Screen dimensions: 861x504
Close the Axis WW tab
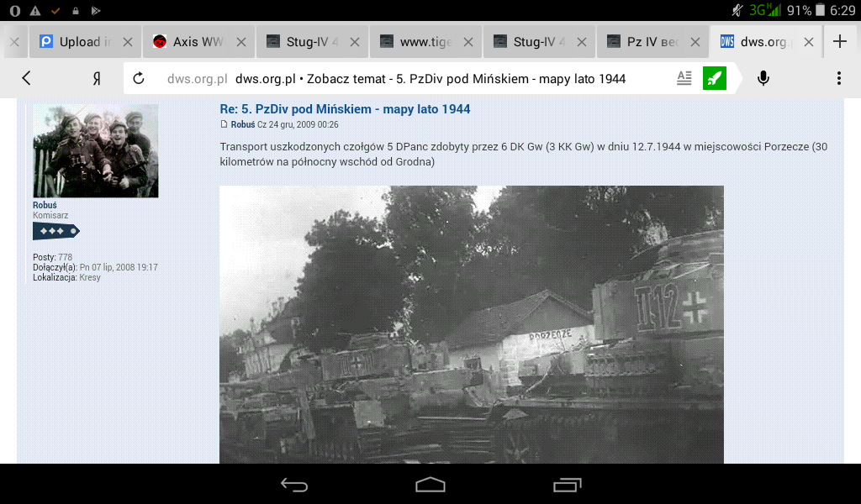[241, 42]
